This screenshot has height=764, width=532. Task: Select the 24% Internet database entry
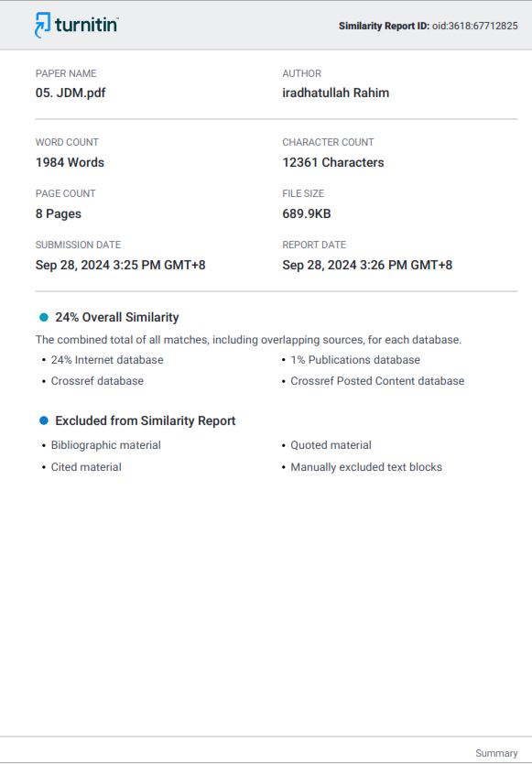[x=107, y=360]
